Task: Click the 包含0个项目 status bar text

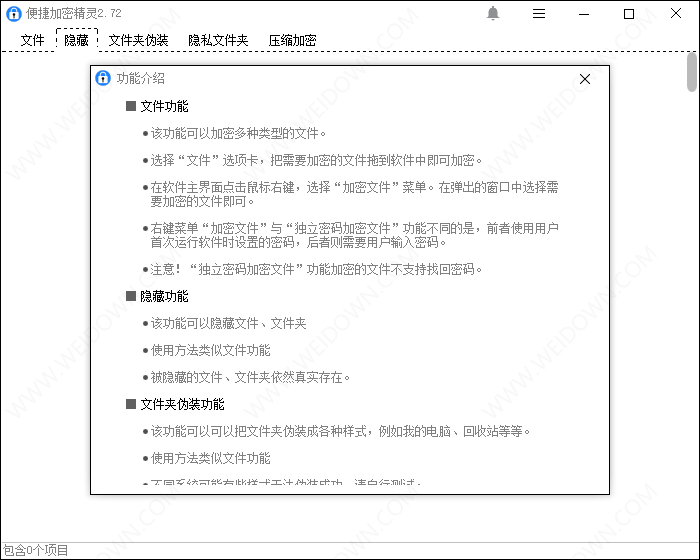Action: 35,550
